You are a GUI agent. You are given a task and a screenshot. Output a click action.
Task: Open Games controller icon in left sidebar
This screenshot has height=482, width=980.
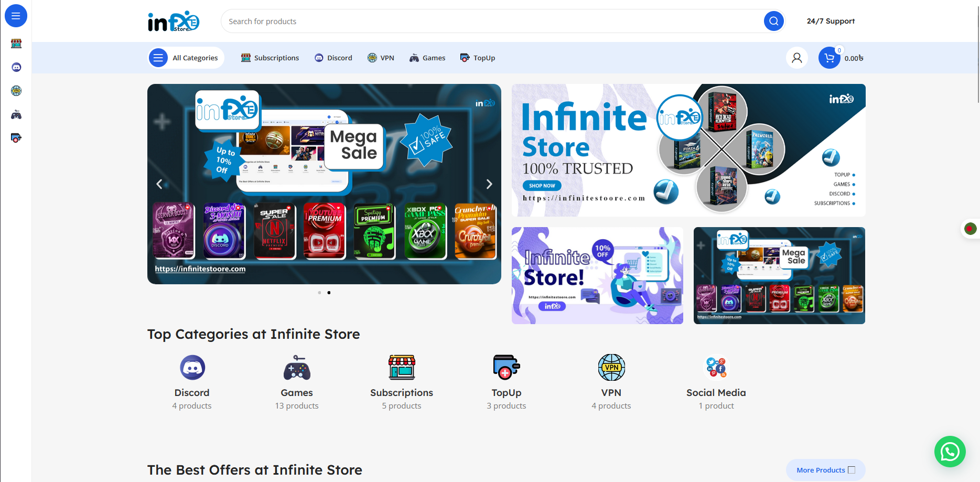pyautogui.click(x=16, y=114)
